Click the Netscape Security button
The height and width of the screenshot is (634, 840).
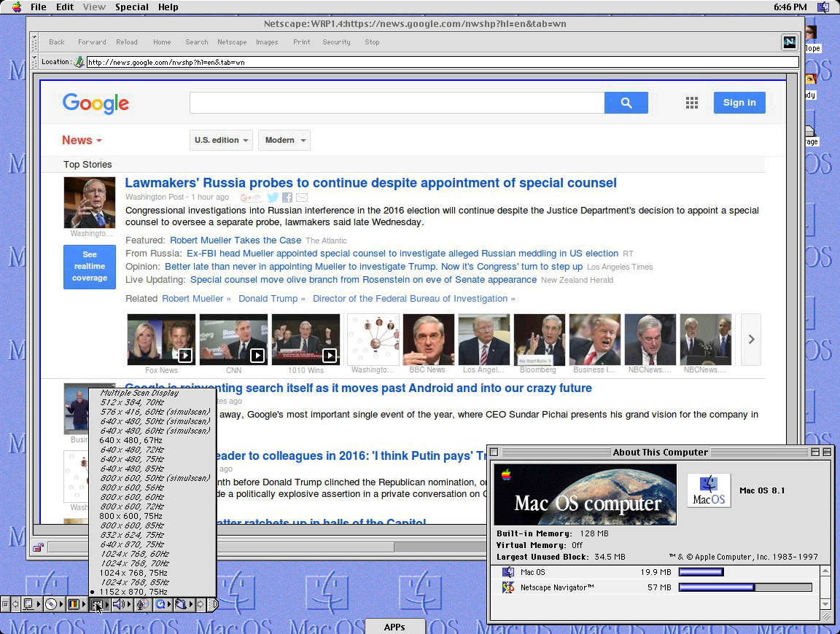[x=336, y=42]
